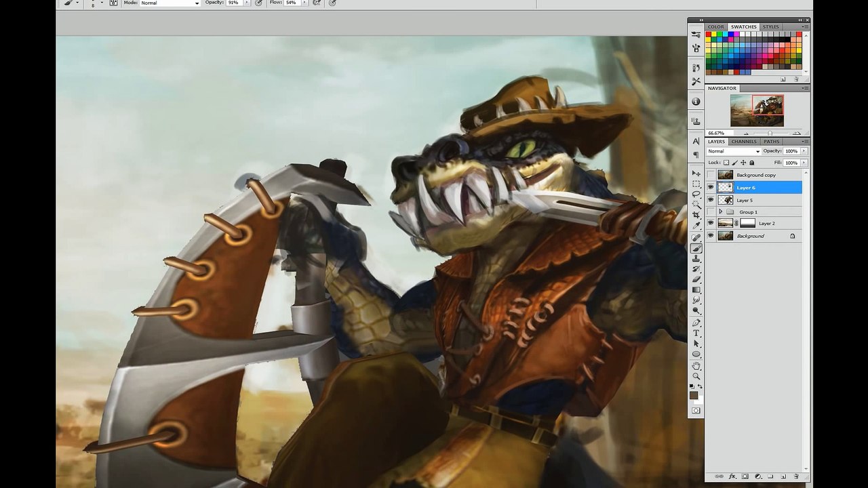This screenshot has height=488, width=868.
Task: Select the Navigator tab
Action: click(x=722, y=88)
